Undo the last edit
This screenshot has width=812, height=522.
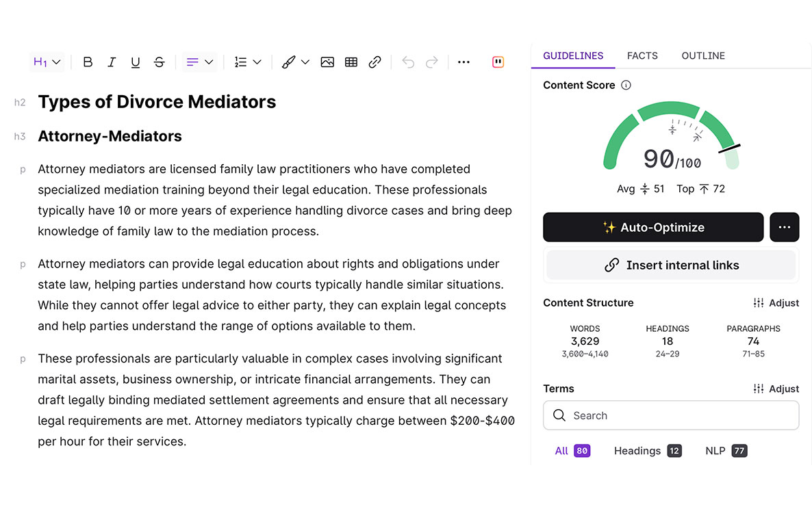coord(408,62)
